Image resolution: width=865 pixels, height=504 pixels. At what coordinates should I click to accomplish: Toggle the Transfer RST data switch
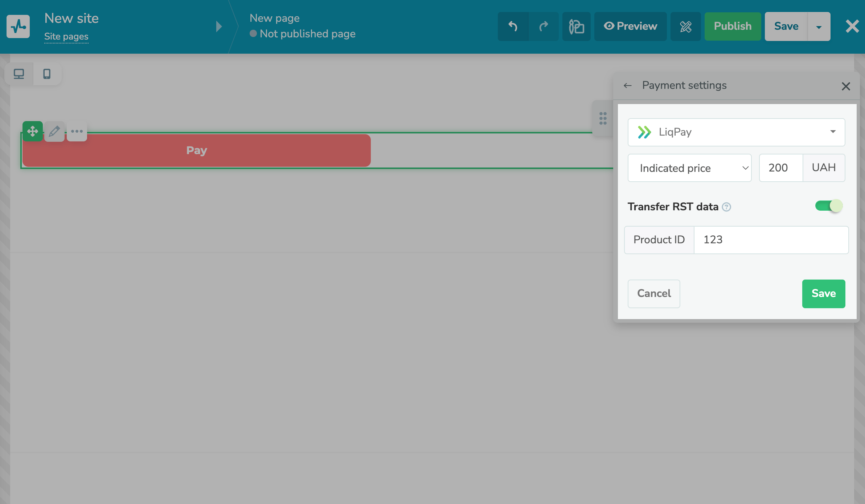(829, 206)
